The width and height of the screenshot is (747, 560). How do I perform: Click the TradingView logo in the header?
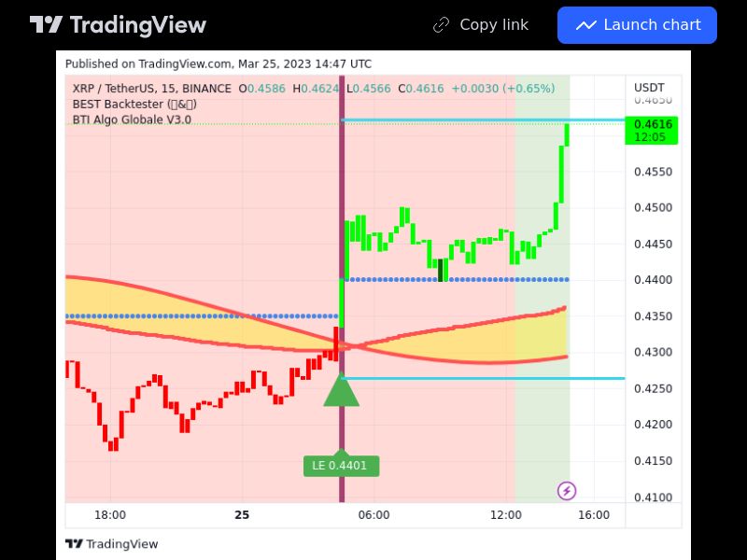click(x=118, y=25)
